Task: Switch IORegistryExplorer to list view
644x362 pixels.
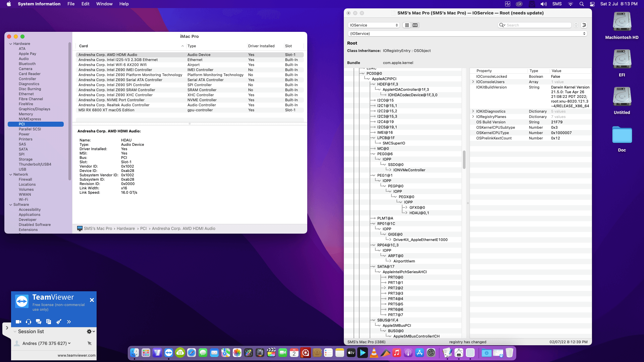Action: (407, 25)
